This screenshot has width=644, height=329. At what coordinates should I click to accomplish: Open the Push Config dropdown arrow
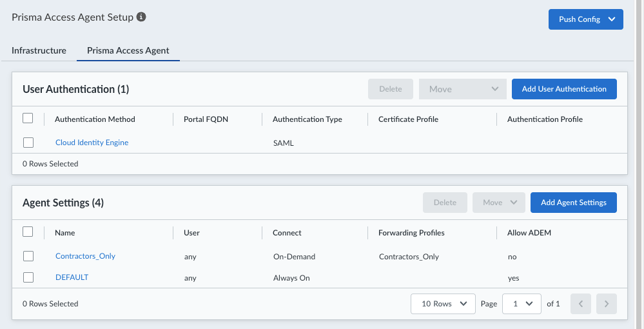[612, 19]
